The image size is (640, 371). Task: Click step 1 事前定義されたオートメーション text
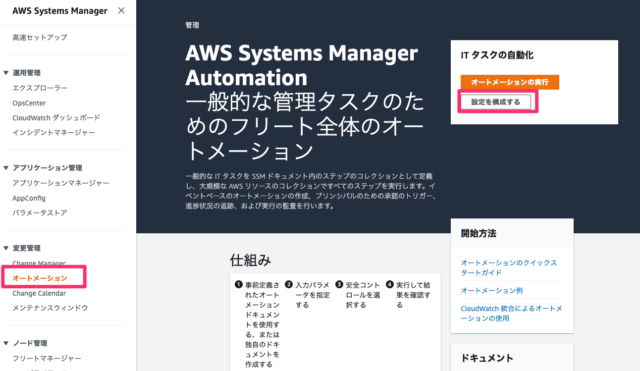[262, 324]
